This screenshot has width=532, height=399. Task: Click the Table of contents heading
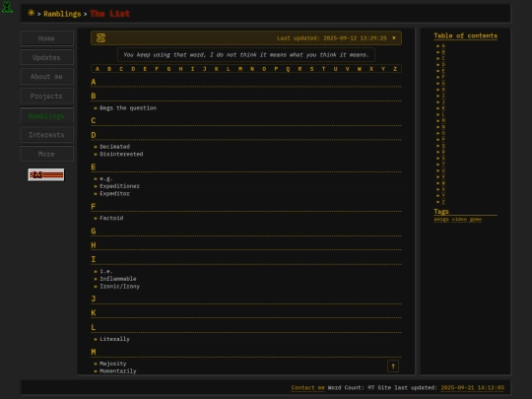point(465,36)
